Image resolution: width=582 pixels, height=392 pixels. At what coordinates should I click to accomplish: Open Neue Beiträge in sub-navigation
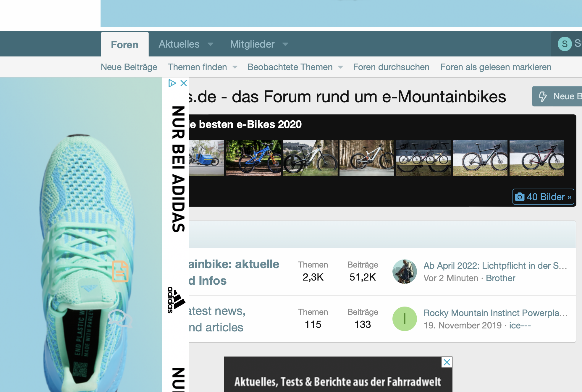[x=129, y=67]
